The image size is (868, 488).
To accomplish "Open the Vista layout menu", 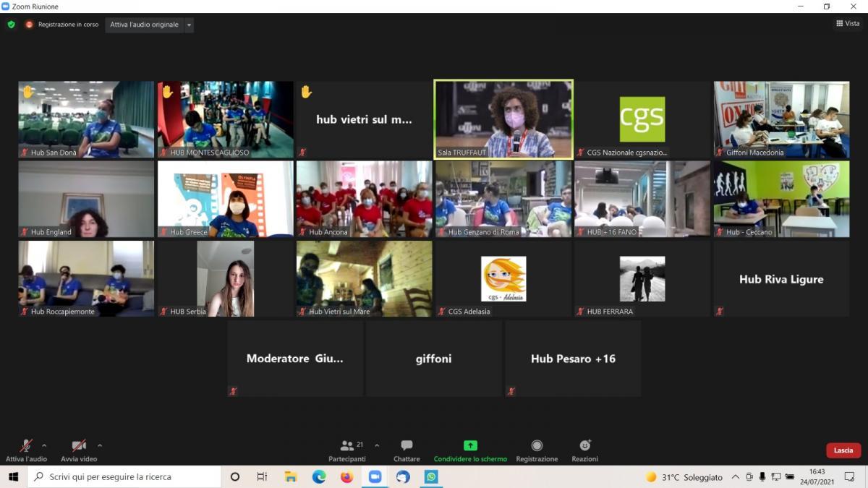I will (848, 23).
